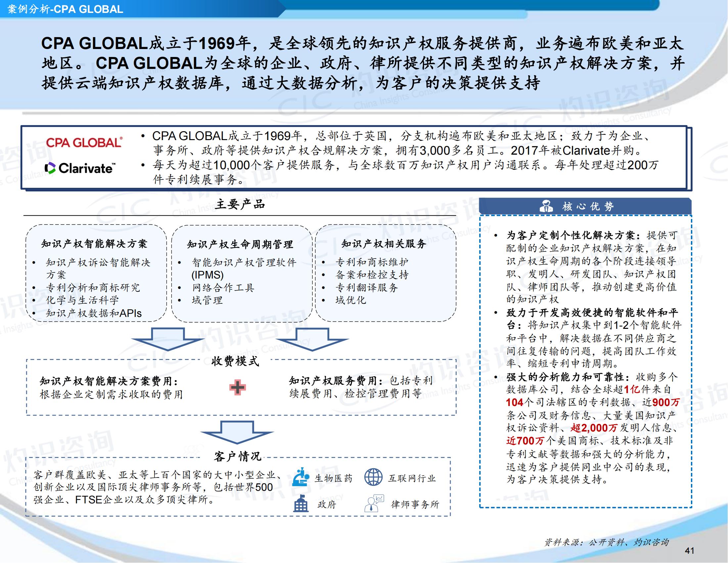Click slide header 案例分析-CPA GLOBAL
Viewport: 728px width, 563px height.
tap(65, 9)
